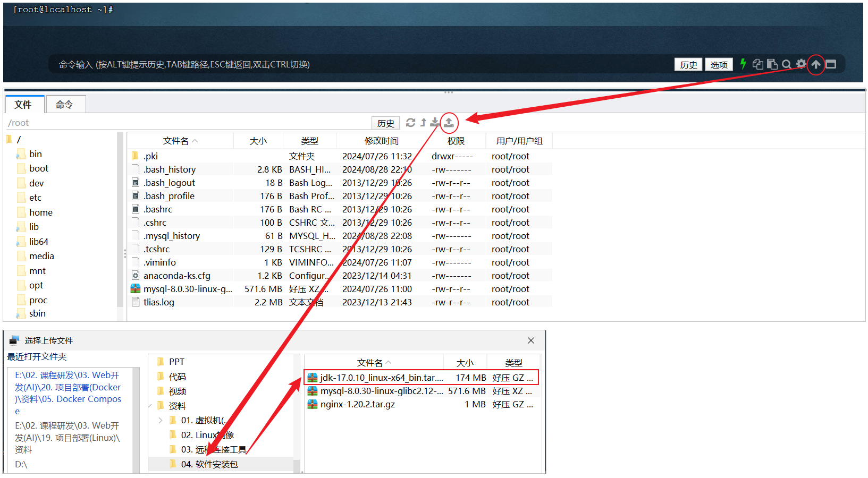Select the .viminfo file name
Viewport: 868px width, 478px height.
(x=159, y=262)
